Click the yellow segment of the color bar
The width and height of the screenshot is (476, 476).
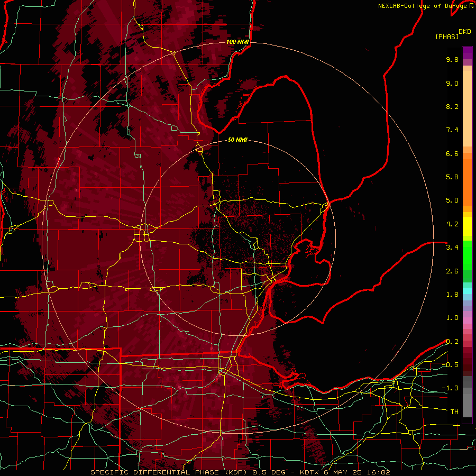(467, 226)
